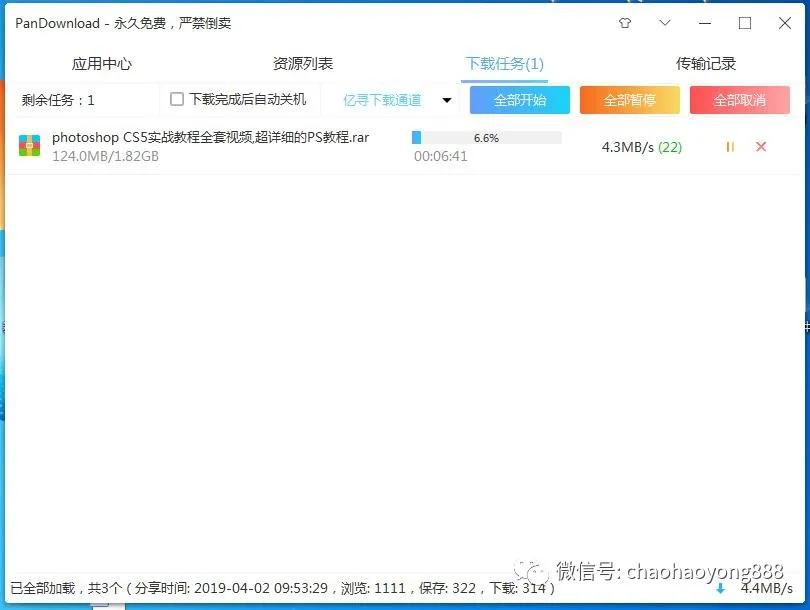Switch to the 资源列表 tab
810x610 pixels.
(302, 62)
